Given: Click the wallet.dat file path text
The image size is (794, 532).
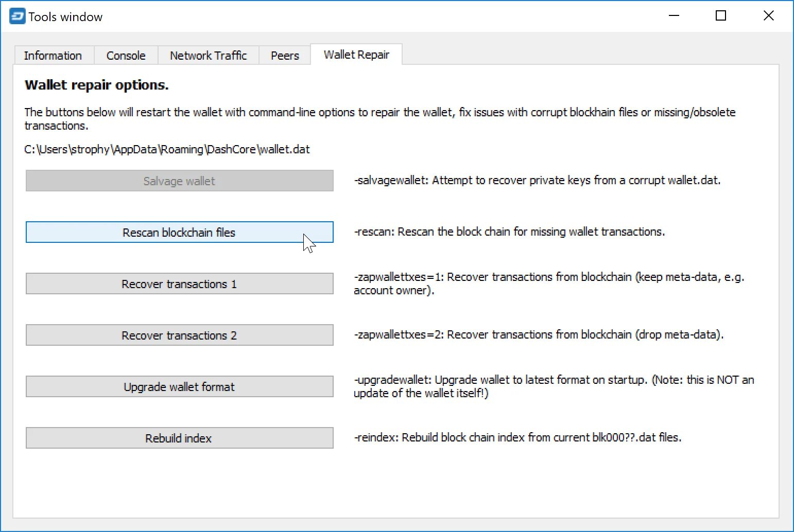Looking at the screenshot, I should [167, 150].
